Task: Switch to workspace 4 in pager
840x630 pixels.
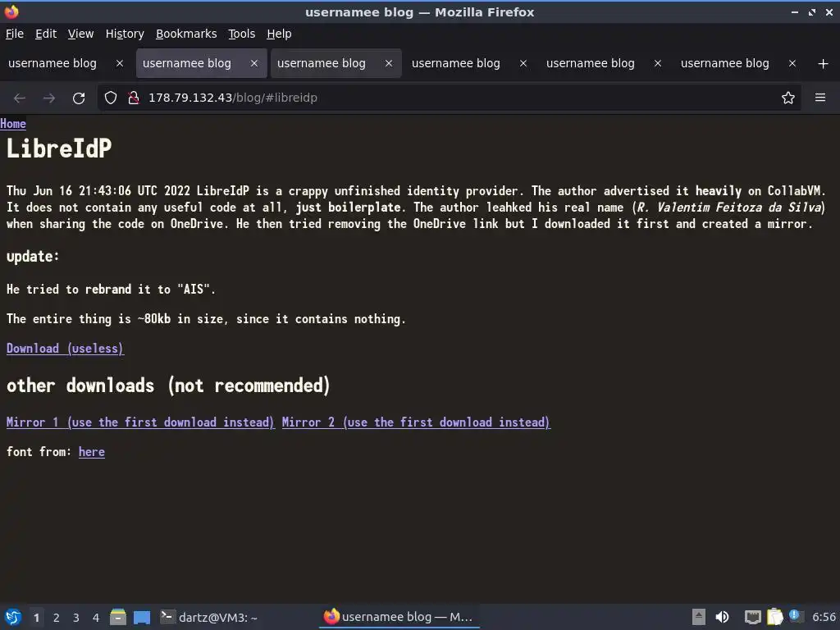Action: (x=96, y=618)
